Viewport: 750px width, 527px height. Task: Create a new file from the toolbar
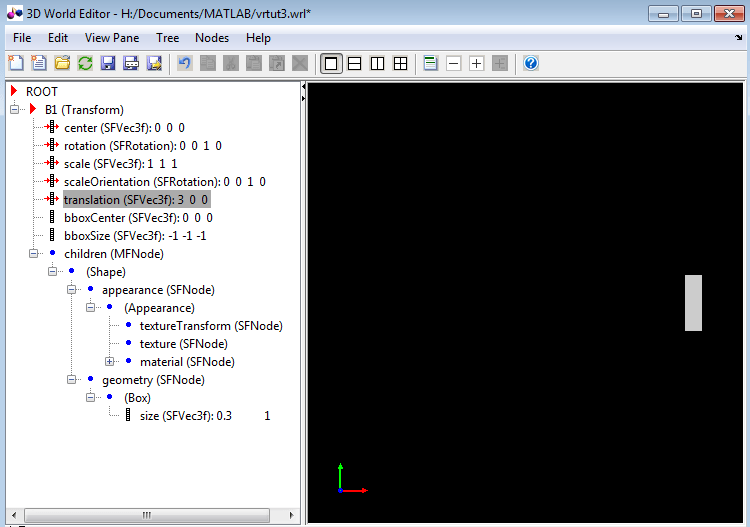(x=16, y=63)
